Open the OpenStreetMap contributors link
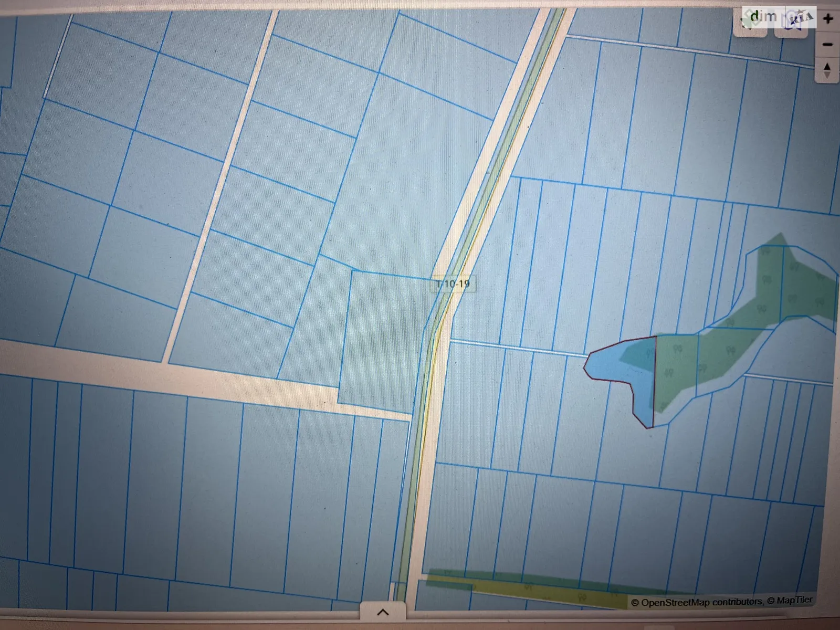Image resolution: width=840 pixels, height=630 pixels. pyautogui.click(x=701, y=602)
